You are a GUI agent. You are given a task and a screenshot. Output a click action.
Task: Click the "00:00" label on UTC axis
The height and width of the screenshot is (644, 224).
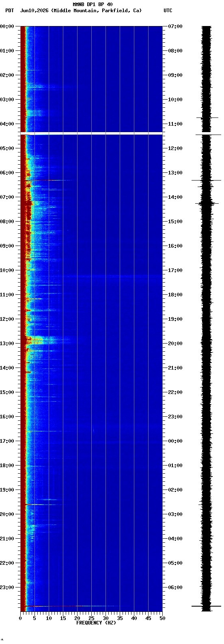click(x=175, y=441)
